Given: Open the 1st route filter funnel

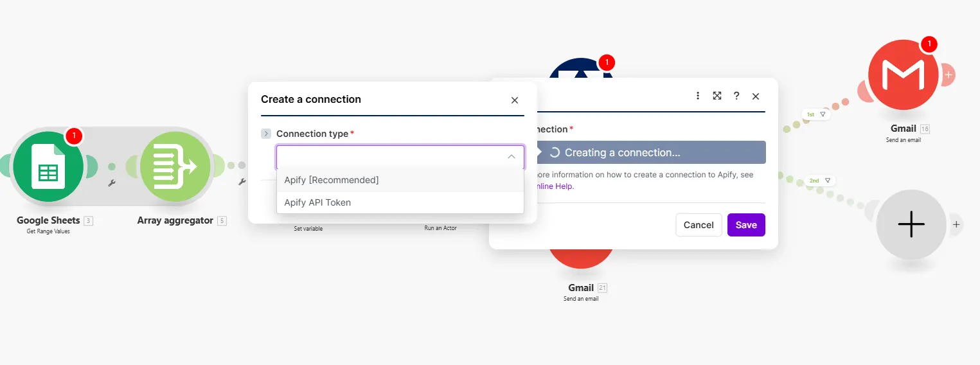Looking at the screenshot, I should coord(823,114).
